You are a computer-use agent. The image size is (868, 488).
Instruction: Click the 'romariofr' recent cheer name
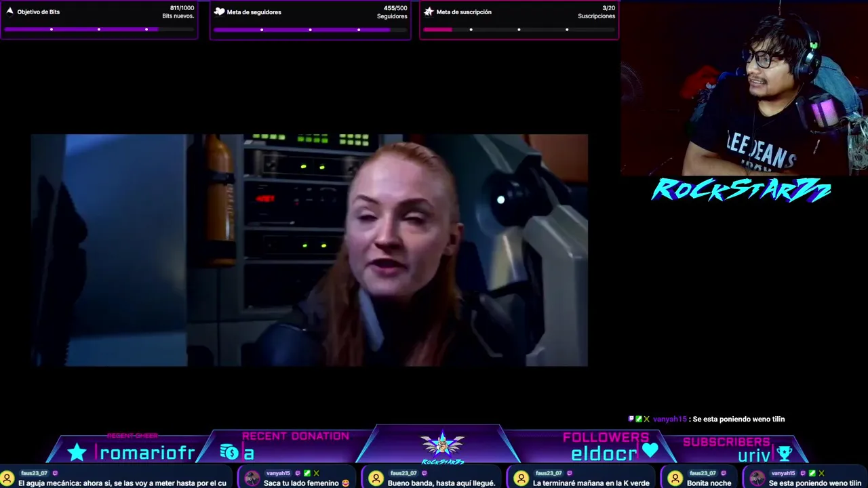pos(147,453)
